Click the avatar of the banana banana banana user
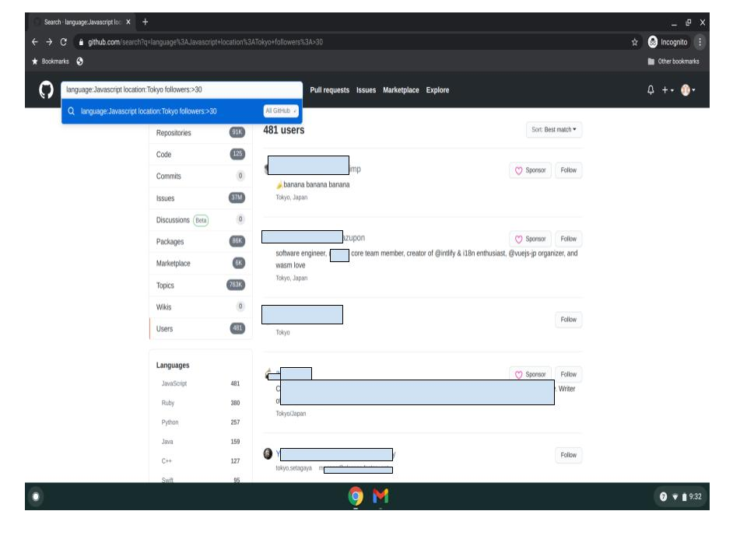Image resolution: width=747 pixels, height=560 pixels. 266,169
